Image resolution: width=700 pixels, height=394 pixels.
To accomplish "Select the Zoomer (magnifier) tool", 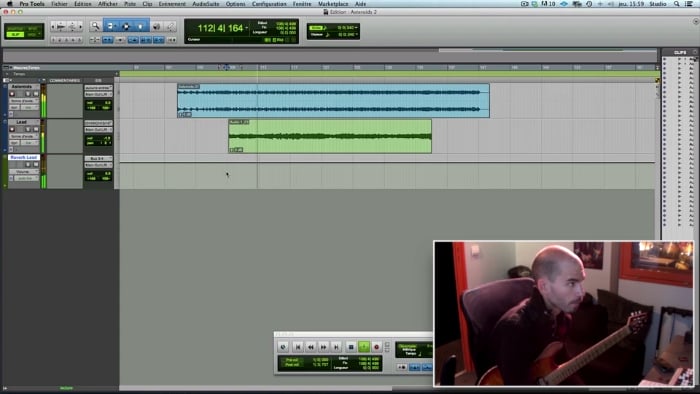I will click(95, 27).
